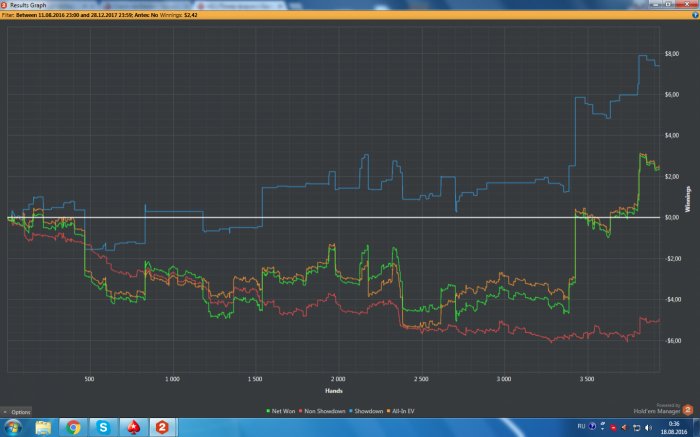Click the 500 hands axis label

point(89,379)
